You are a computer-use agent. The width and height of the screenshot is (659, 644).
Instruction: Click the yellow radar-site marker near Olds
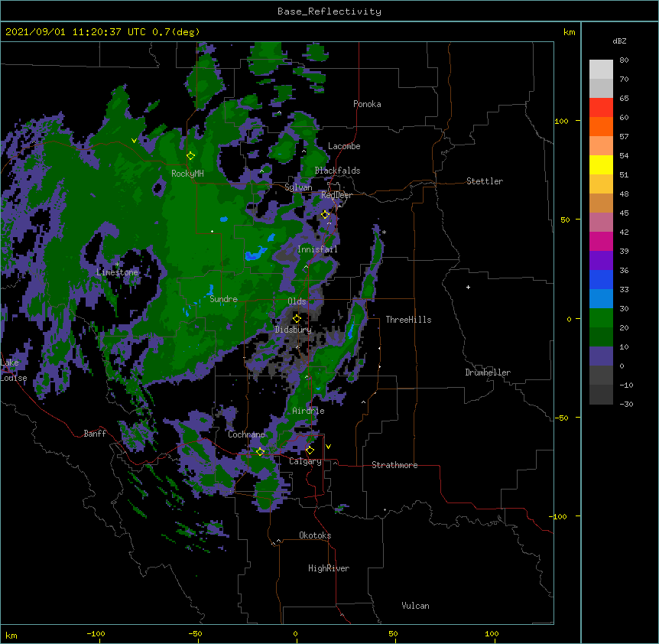point(297,319)
